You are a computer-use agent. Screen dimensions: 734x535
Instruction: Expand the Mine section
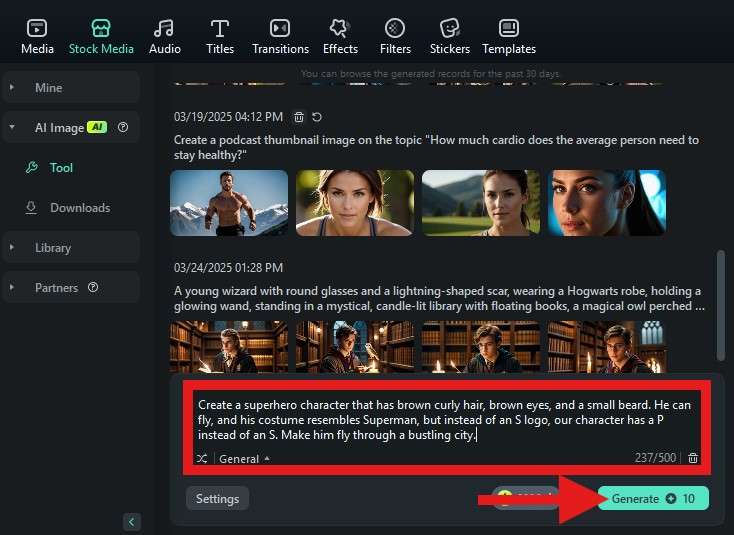coord(71,88)
